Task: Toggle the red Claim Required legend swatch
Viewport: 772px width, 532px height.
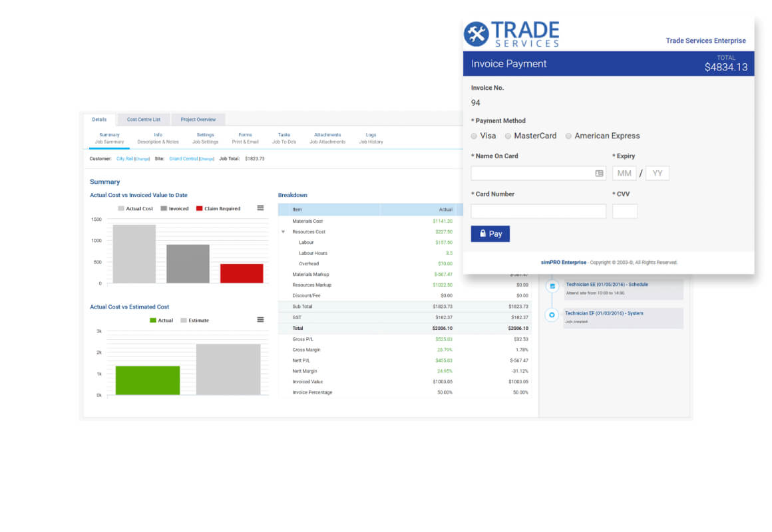Action: pos(200,209)
